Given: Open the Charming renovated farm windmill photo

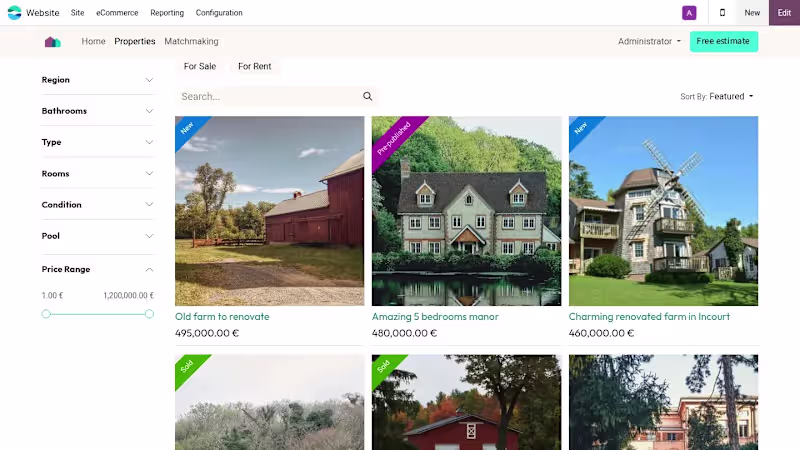Looking at the screenshot, I should click(x=663, y=211).
